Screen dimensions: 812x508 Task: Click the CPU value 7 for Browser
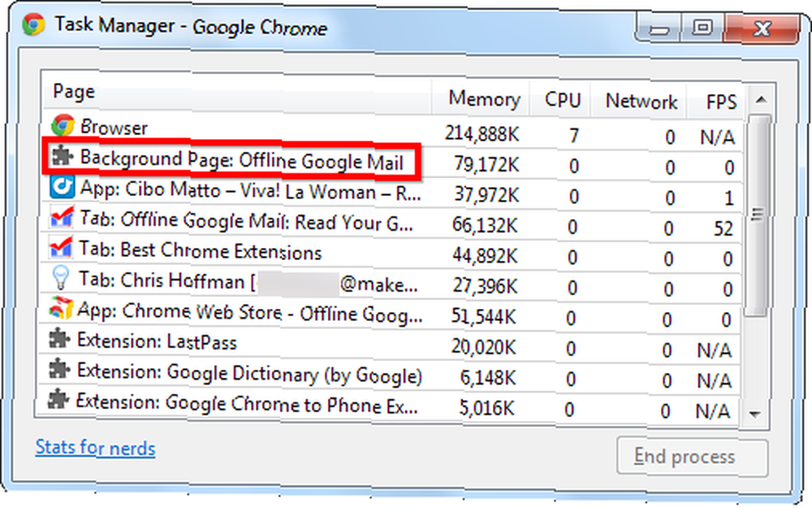(574, 136)
